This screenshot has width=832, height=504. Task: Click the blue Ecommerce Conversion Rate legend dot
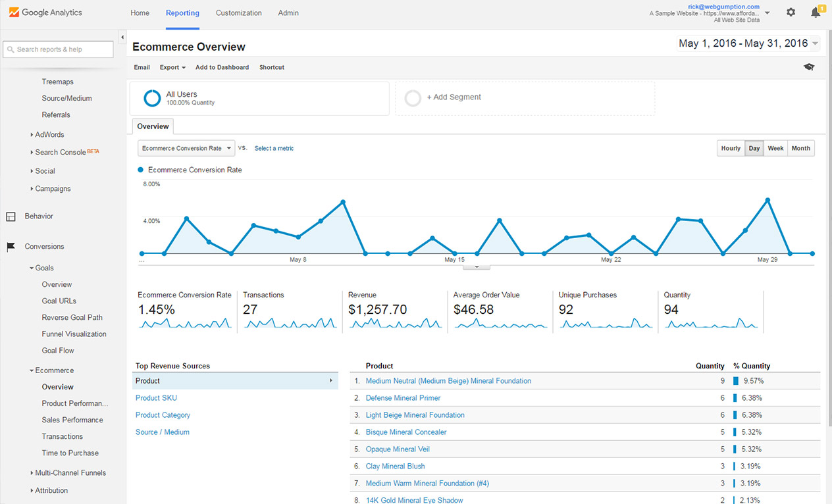tap(140, 169)
